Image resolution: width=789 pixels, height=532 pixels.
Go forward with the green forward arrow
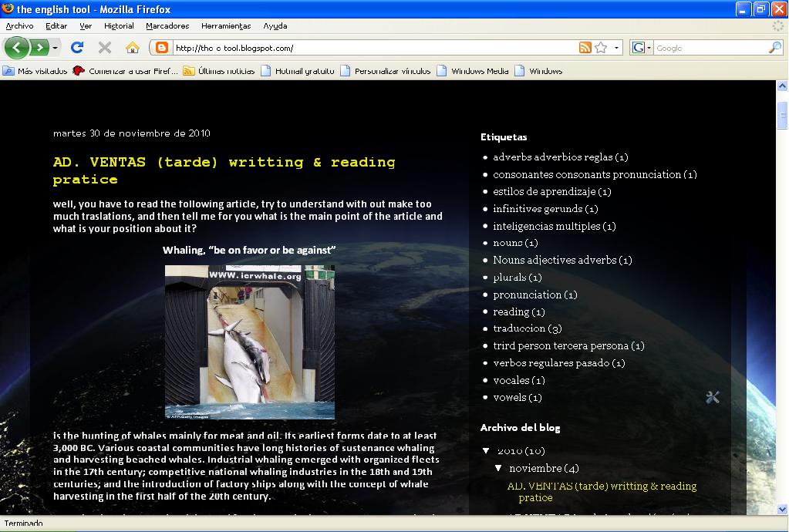click(39, 48)
